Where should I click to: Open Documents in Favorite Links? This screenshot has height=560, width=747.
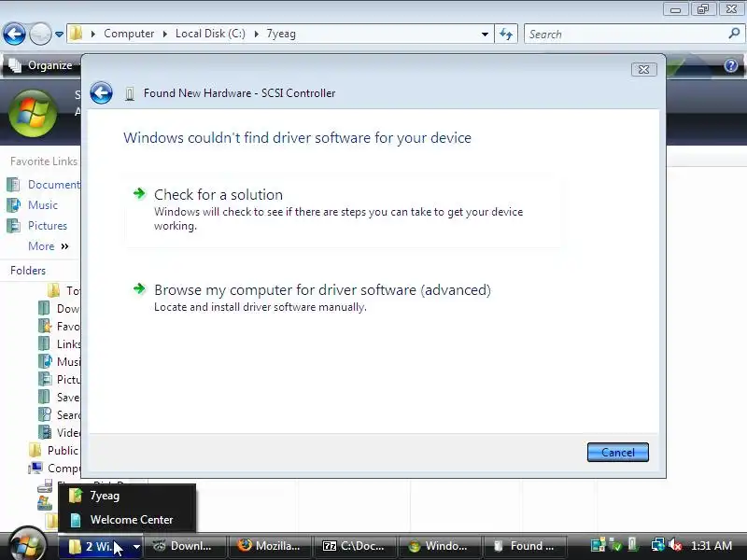[44, 184]
